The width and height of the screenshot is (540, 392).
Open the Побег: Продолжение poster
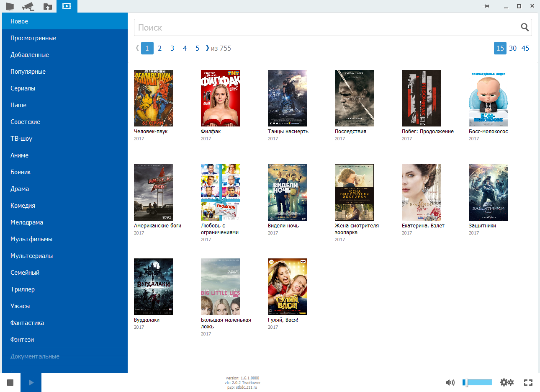(x=421, y=98)
